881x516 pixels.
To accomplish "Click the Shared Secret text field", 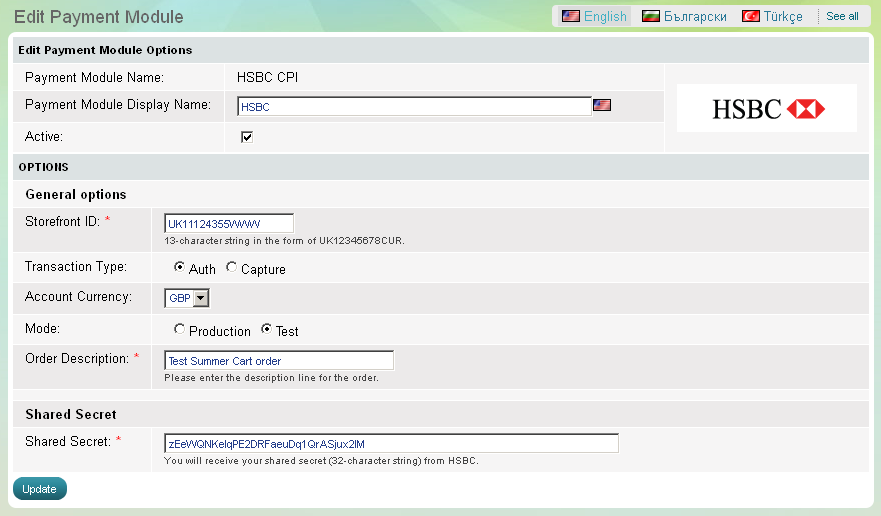I will click(391, 443).
